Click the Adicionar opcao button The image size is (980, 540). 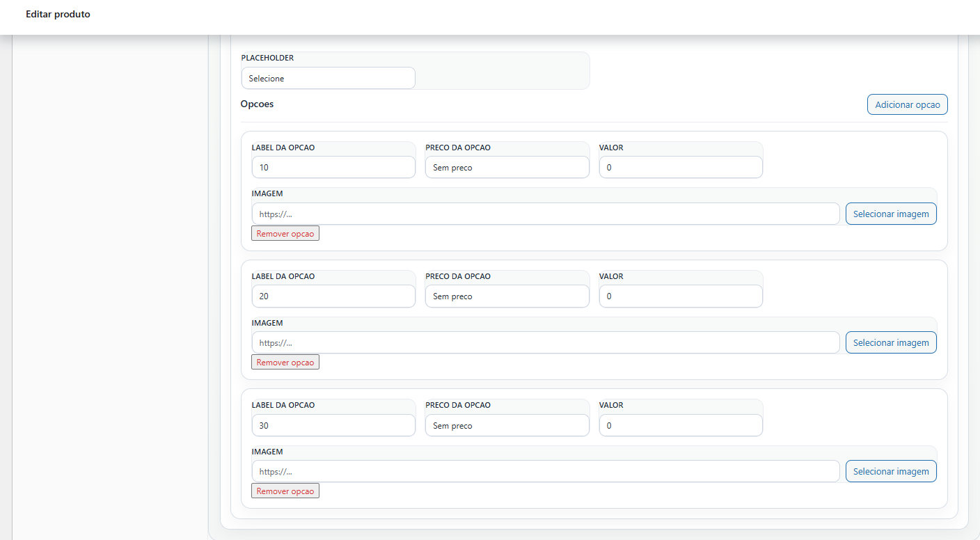907,104
